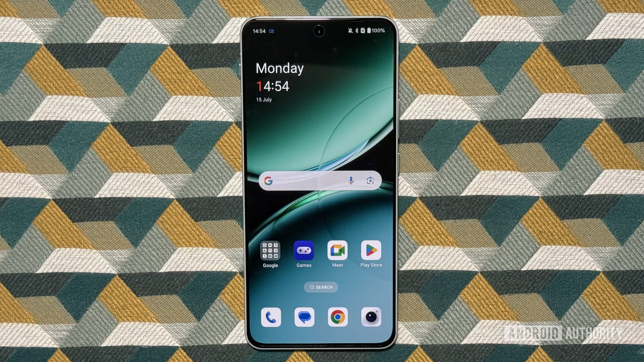The width and height of the screenshot is (644, 362).
Task: Launch Google Meet
Action: (338, 252)
